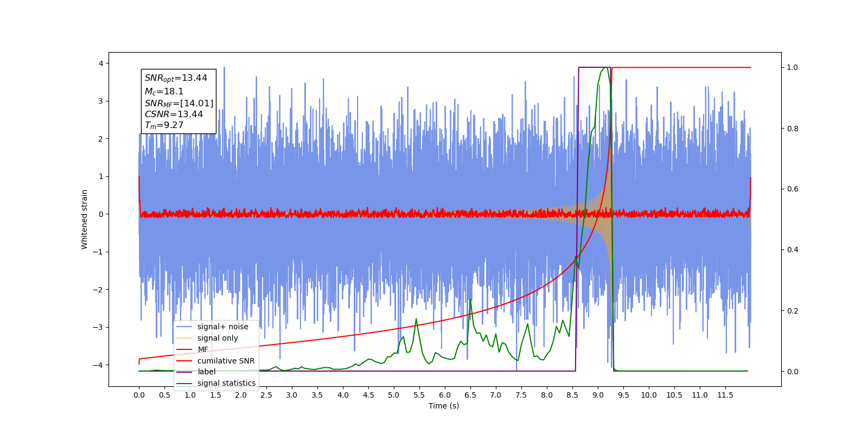
Task: Click the top of the purple label pulse
Action: click(x=595, y=67)
